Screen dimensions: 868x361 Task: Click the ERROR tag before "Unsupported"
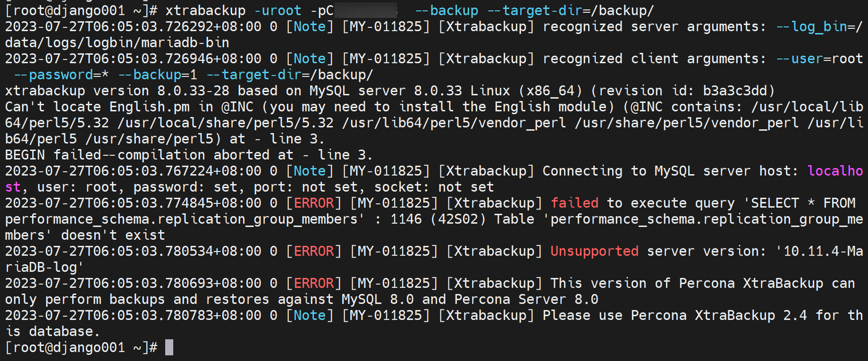[x=314, y=251]
